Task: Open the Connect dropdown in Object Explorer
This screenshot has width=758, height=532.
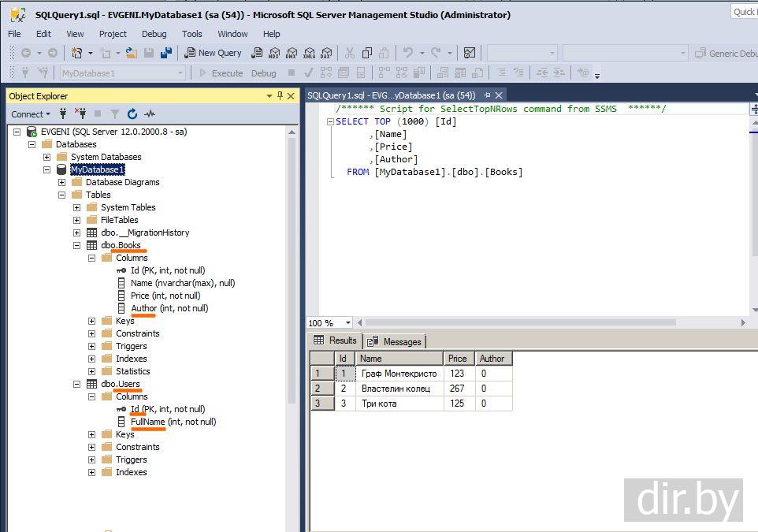Action: [31, 114]
